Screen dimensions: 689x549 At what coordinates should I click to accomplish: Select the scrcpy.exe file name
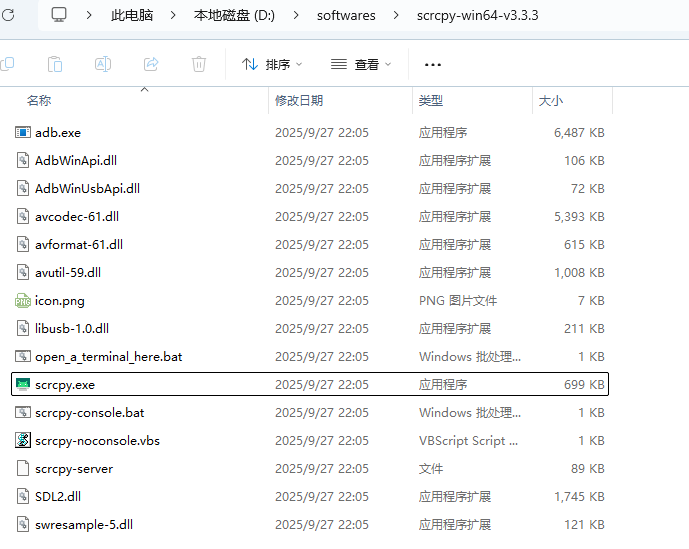tap(65, 385)
